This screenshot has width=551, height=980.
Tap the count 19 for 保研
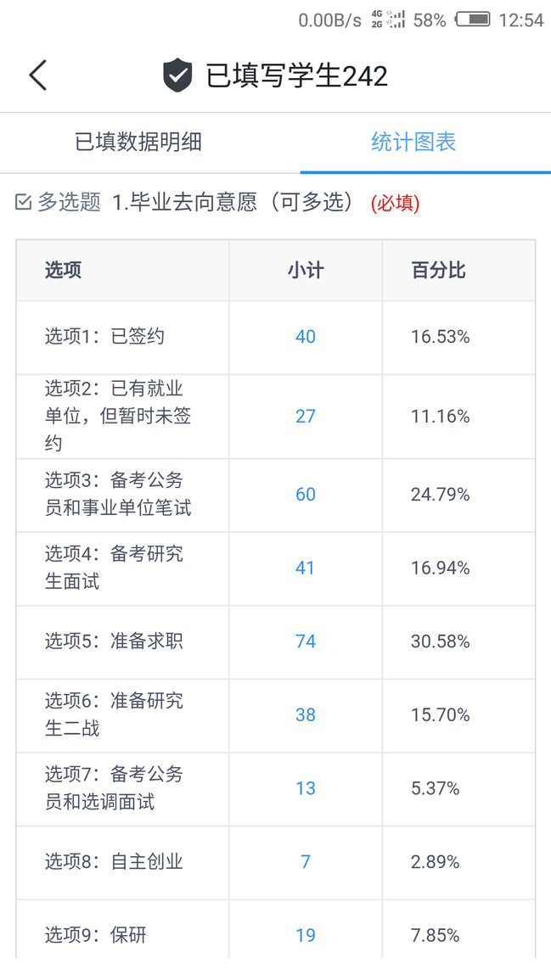click(306, 935)
